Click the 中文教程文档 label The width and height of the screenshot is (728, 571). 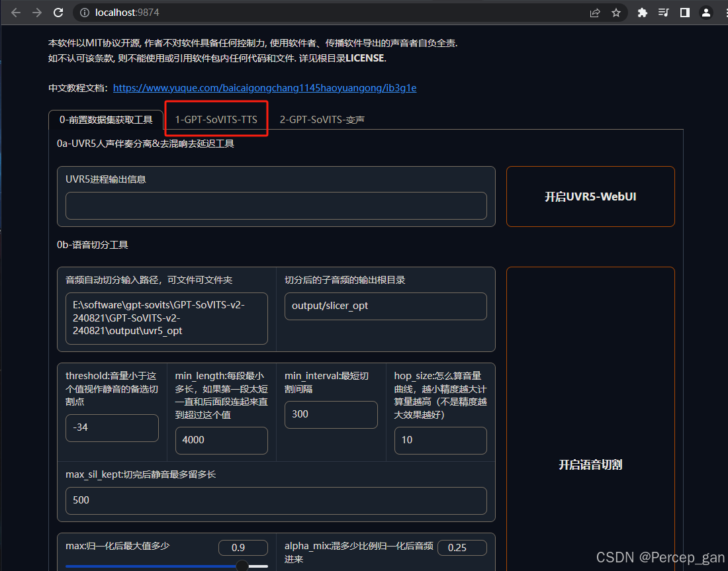(x=77, y=88)
